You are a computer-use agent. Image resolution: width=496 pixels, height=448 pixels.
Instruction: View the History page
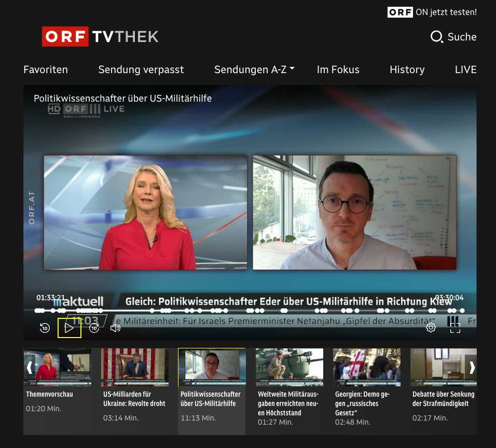[407, 69]
